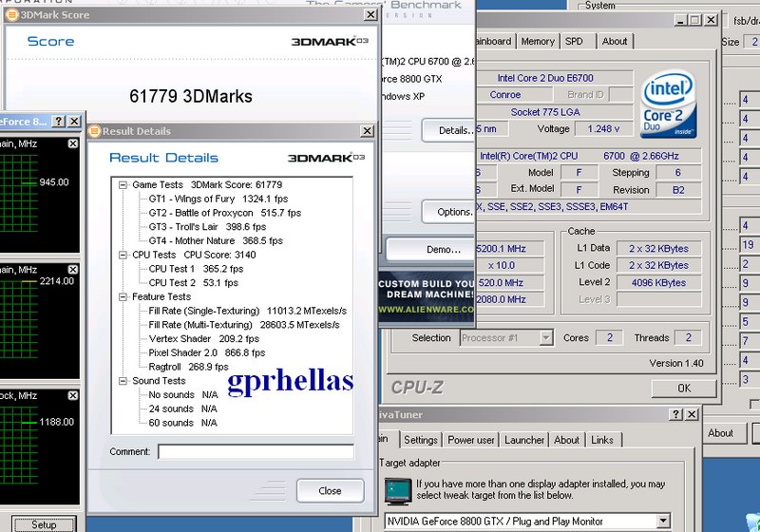Click the L1 Data 2 x 32 KBytes field
760x532 pixels.
point(658,249)
